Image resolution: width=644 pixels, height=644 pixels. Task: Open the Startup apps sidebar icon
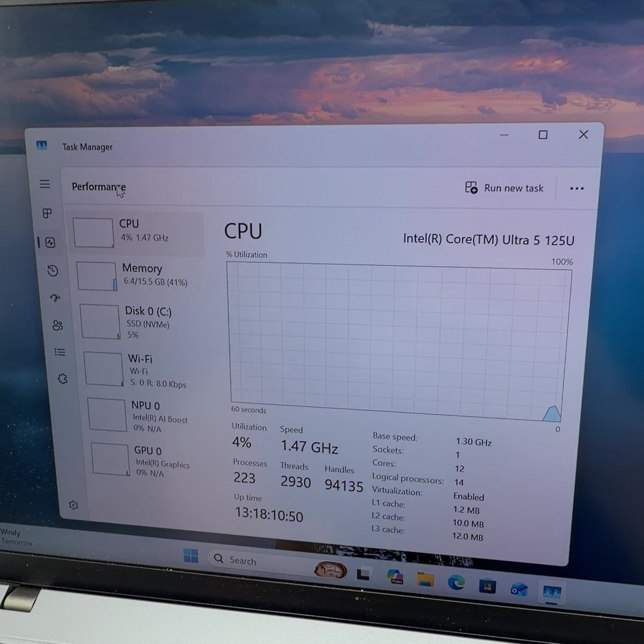tap(55, 297)
